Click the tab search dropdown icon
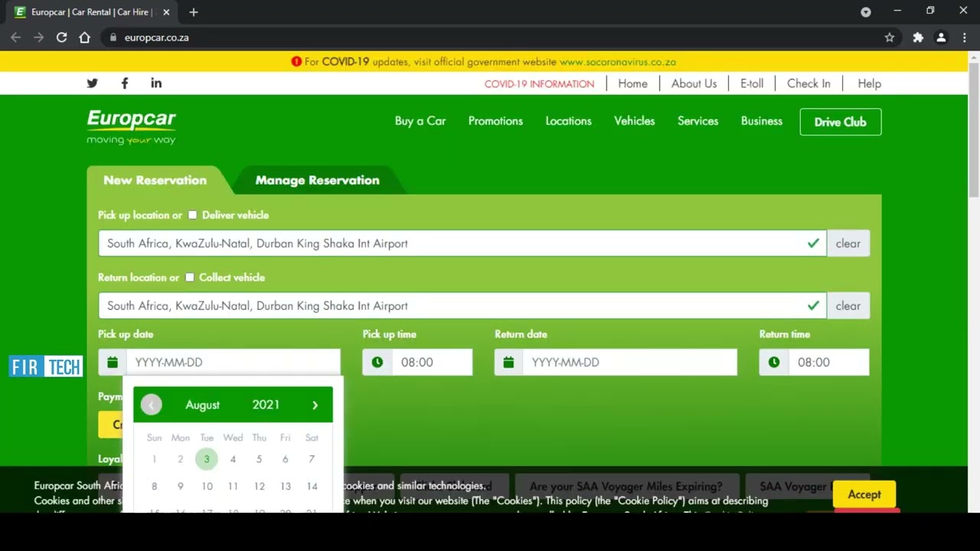 point(866,12)
